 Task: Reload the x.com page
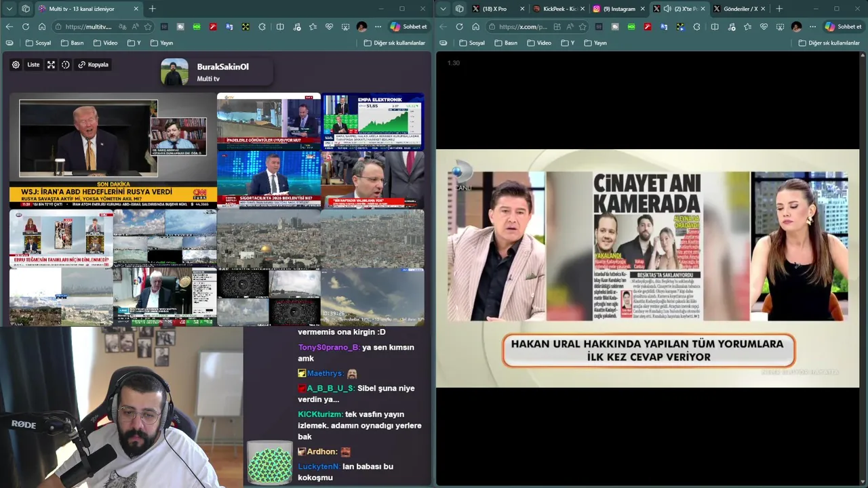[x=459, y=26]
